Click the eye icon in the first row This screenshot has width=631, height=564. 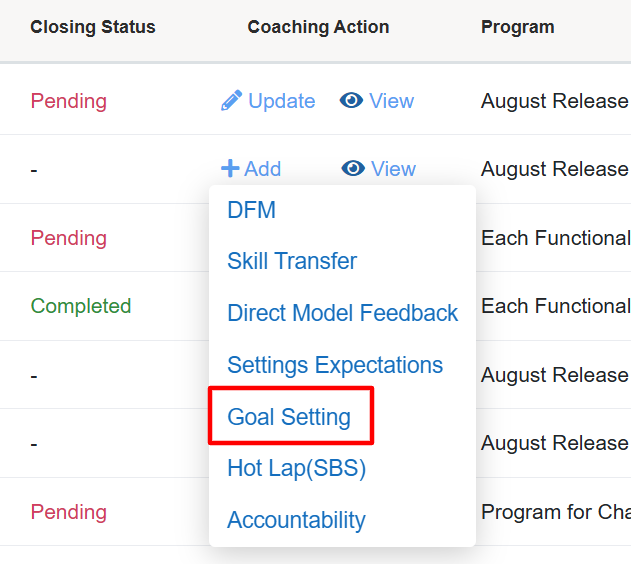351,101
